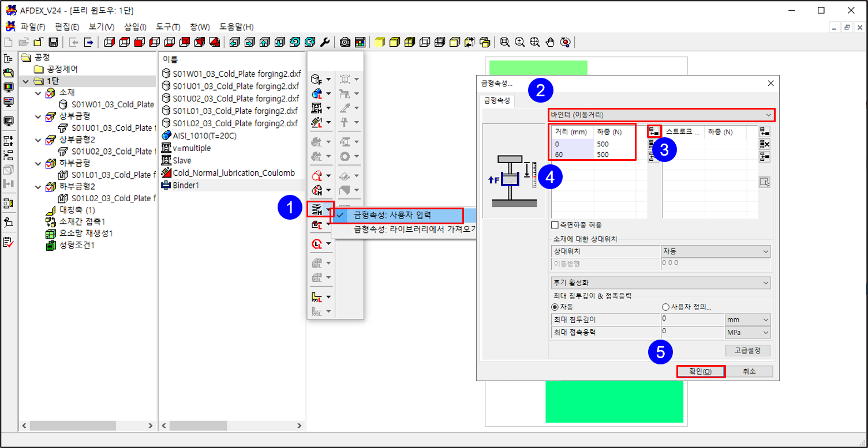Select 성형조건1 in the process tree
The height and width of the screenshot is (448, 868).
[x=78, y=245]
